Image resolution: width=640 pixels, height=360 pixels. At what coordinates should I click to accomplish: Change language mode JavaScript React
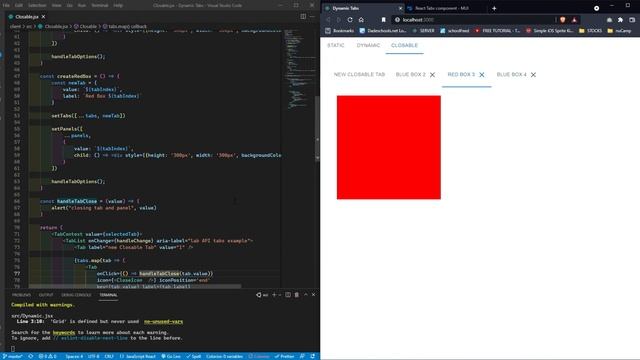point(138,356)
